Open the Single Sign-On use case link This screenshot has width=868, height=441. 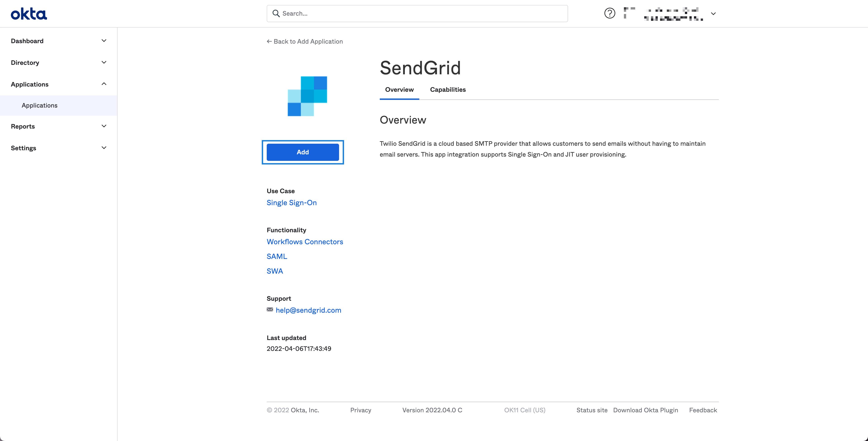pyautogui.click(x=291, y=202)
